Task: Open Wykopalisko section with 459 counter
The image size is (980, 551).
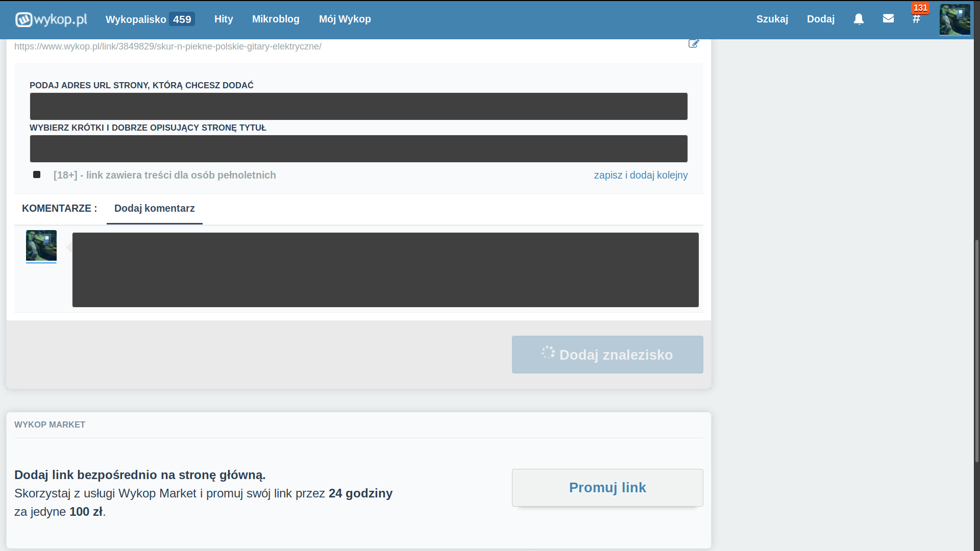Action: (150, 19)
